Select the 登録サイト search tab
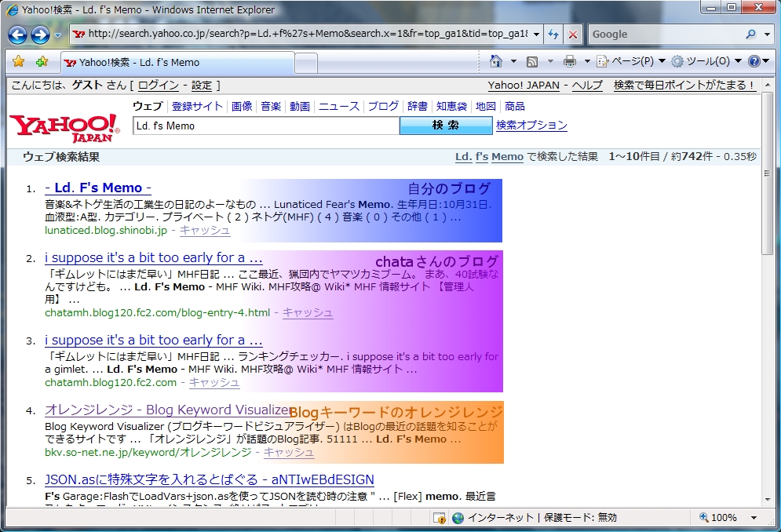 [197, 106]
